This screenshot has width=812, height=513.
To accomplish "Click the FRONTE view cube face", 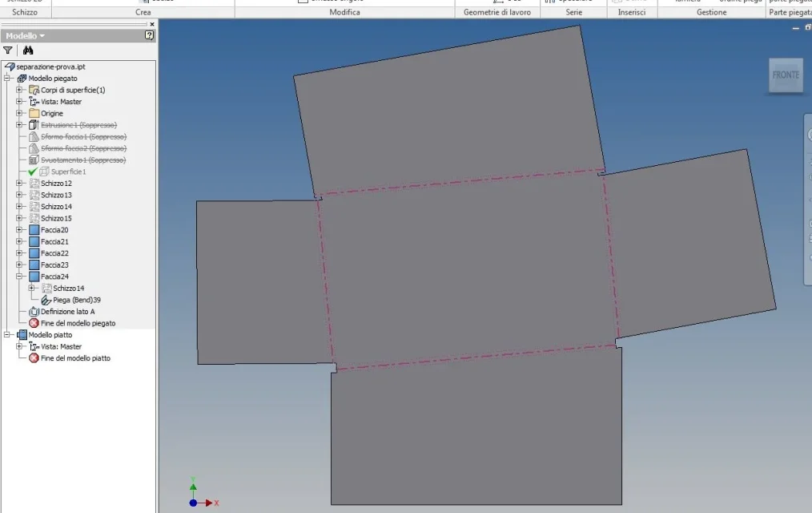I will 786,75.
